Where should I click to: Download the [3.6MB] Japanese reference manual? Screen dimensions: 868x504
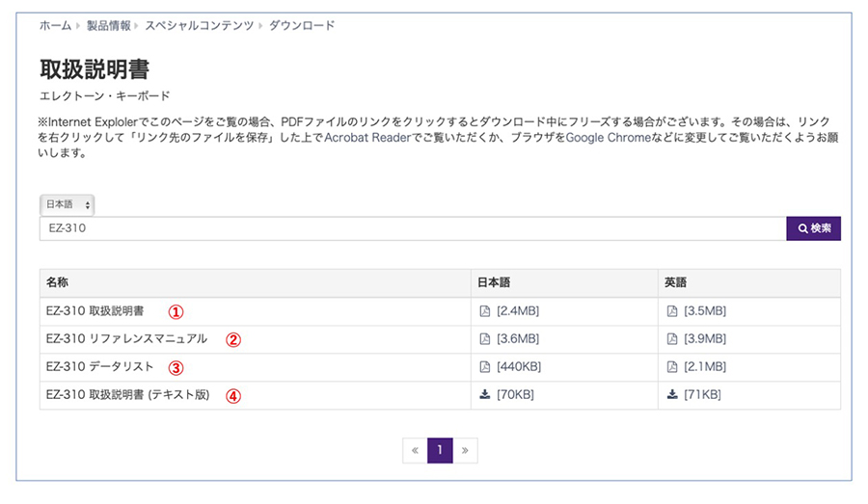(x=518, y=338)
